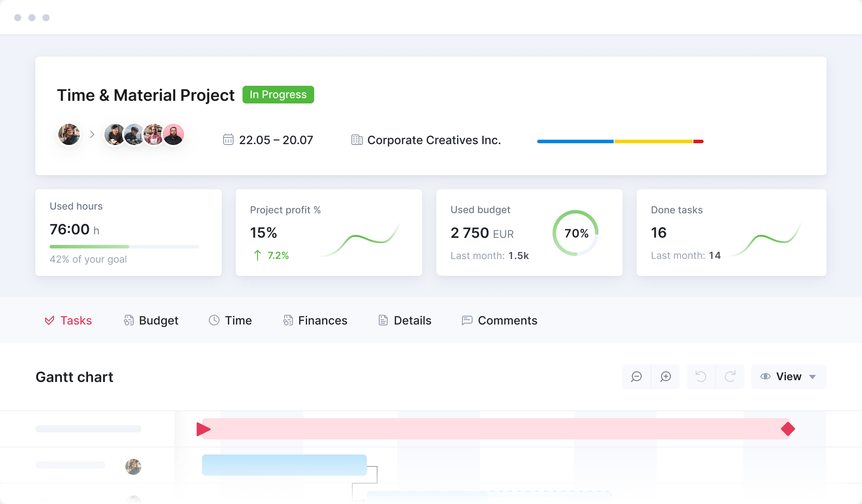Click the eye icon on the View button
This screenshot has height=504, width=862.
coord(766,376)
